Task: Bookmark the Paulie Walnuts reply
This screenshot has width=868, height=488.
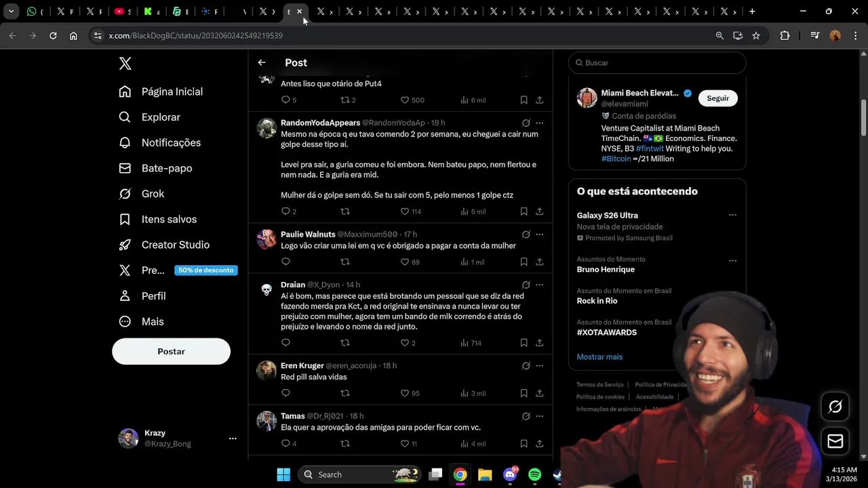Action: tap(524, 262)
